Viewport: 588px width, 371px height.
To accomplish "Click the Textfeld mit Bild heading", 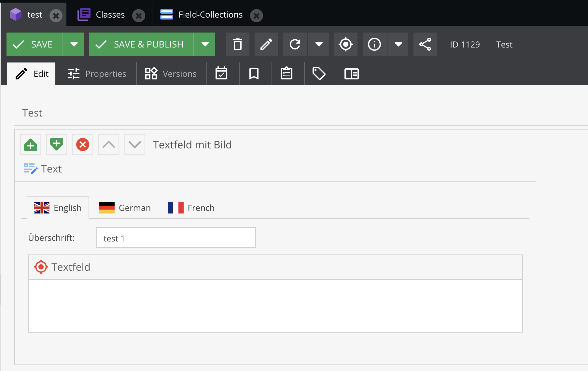I will click(x=192, y=144).
